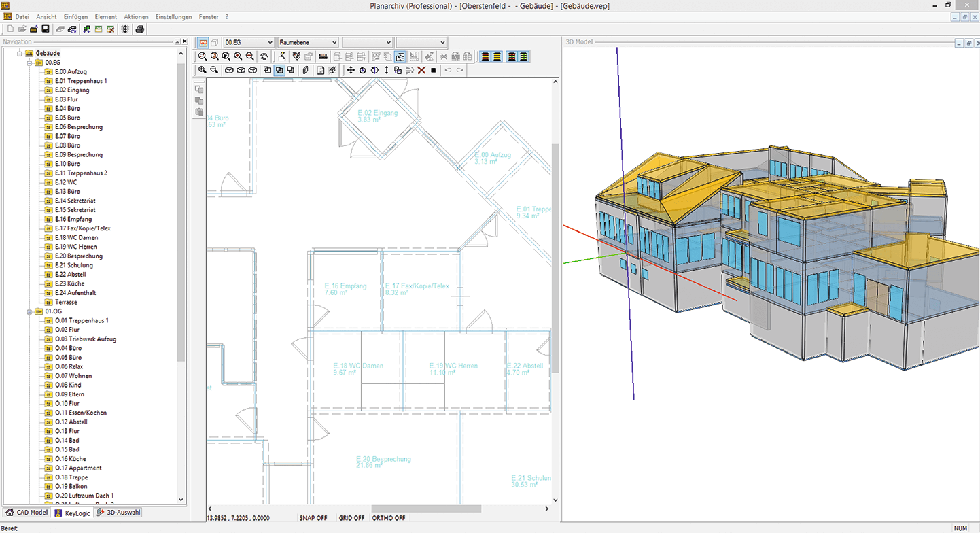Image resolution: width=980 pixels, height=533 pixels.
Task: Open the Aktionen menu
Action: [x=136, y=16]
